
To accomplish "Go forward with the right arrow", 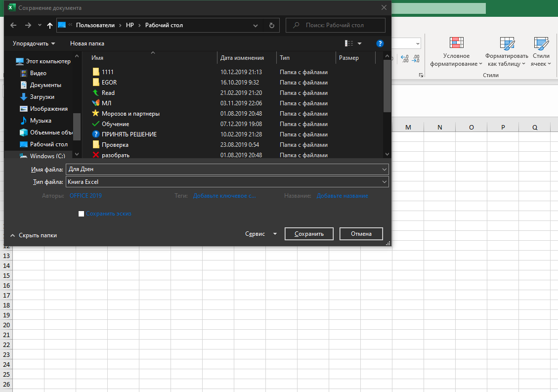I will click(28, 25).
